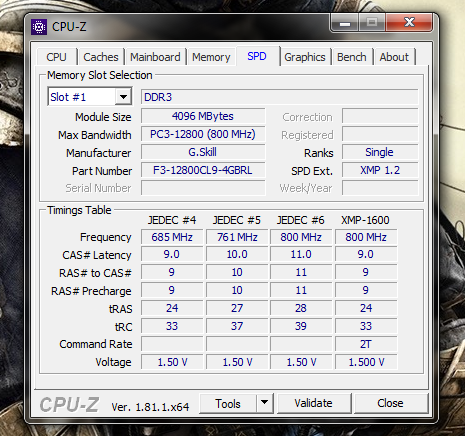
Task: Select the SPD tab
Action: pyautogui.click(x=257, y=56)
